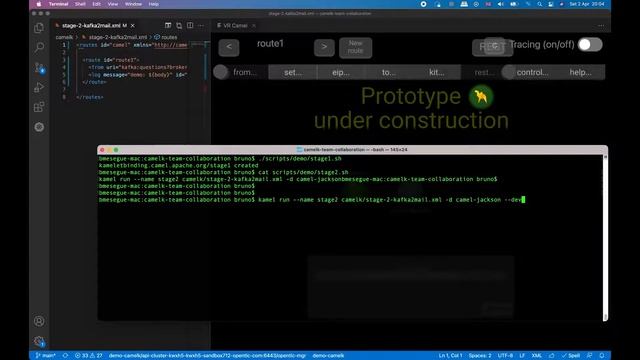This screenshot has height=360, width=640.
Task: Click the REST button
Action: 492,47
